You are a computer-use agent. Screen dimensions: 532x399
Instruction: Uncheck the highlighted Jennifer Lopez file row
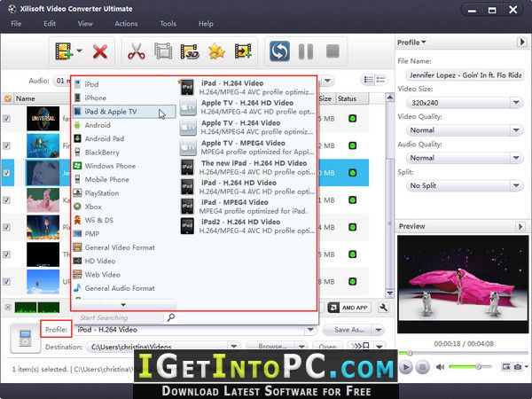tap(6, 173)
